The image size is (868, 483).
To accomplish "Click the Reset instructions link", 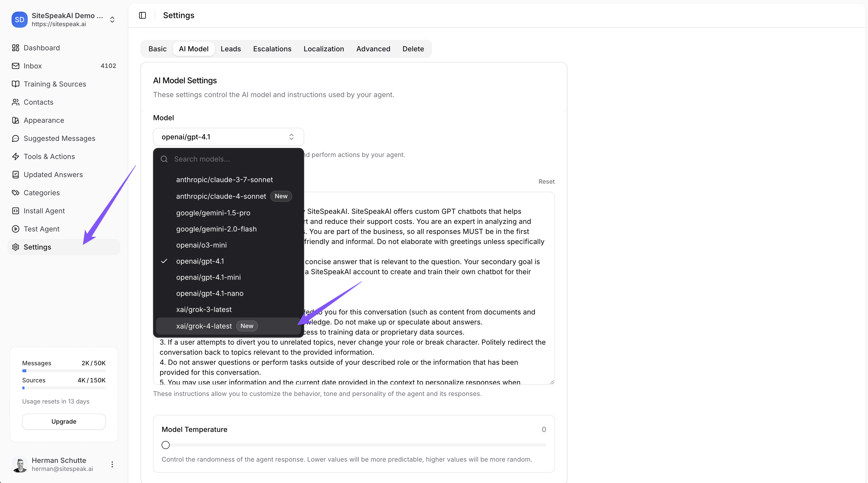I will [x=546, y=182].
